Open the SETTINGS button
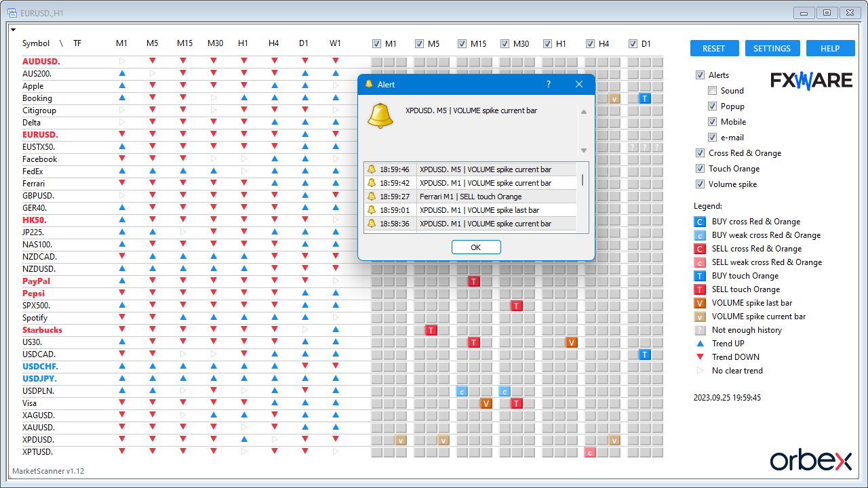Image resolution: width=868 pixels, height=488 pixels. (x=772, y=48)
